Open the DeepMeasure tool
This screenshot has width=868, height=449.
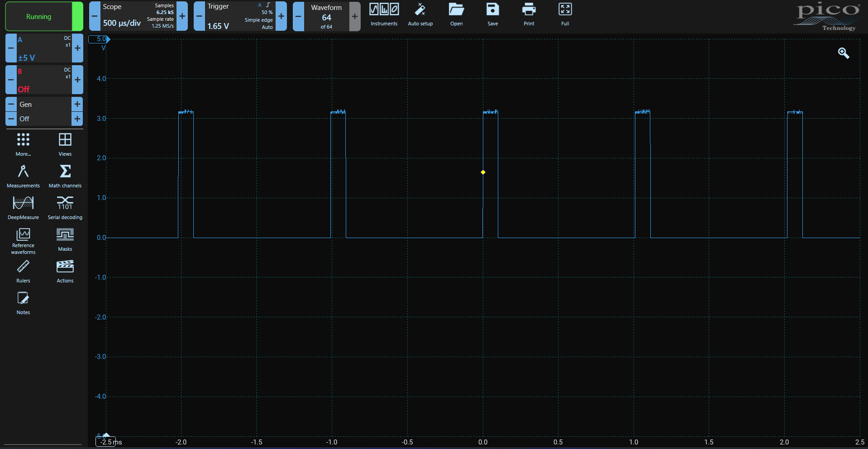point(23,208)
